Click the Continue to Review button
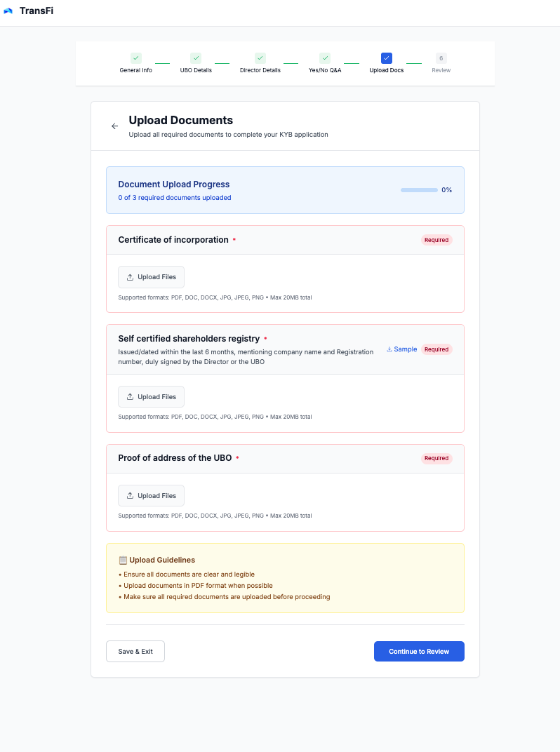Viewport: 560px width, 752px height. click(x=419, y=651)
